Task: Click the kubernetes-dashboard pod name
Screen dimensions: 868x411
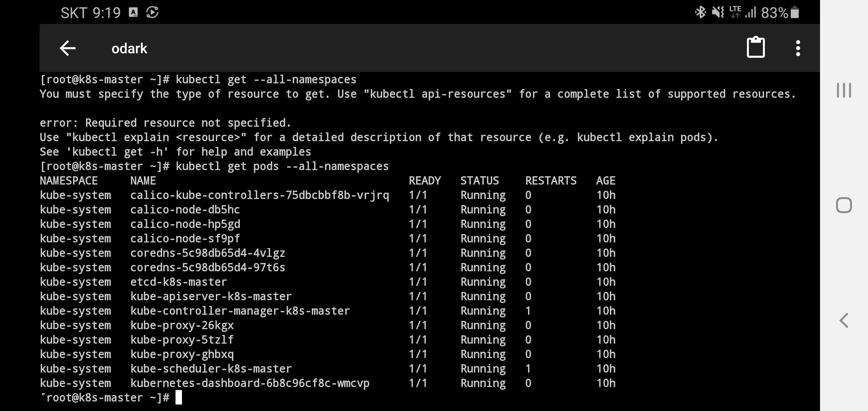Action: tap(250, 383)
